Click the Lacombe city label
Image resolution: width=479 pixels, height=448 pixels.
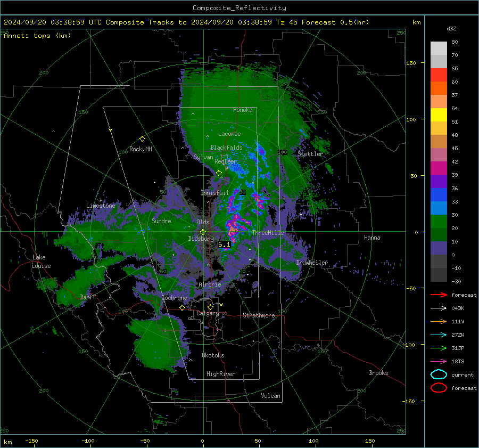229,134
